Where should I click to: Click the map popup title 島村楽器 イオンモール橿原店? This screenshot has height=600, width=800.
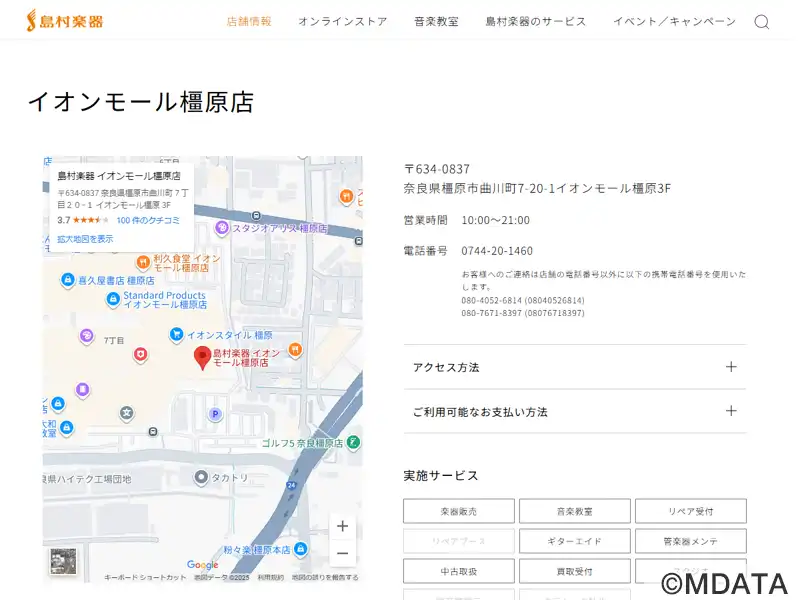click(119, 176)
